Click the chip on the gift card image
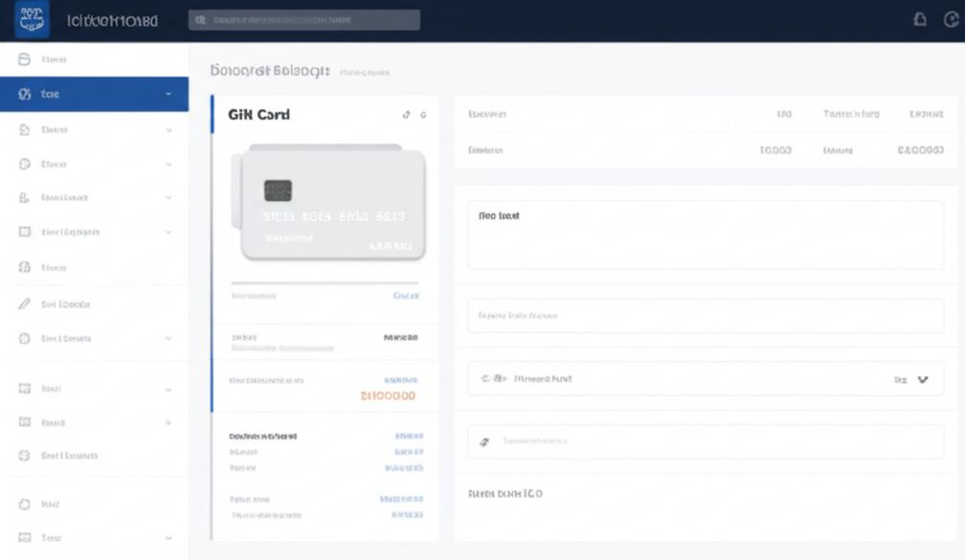 pos(278,190)
